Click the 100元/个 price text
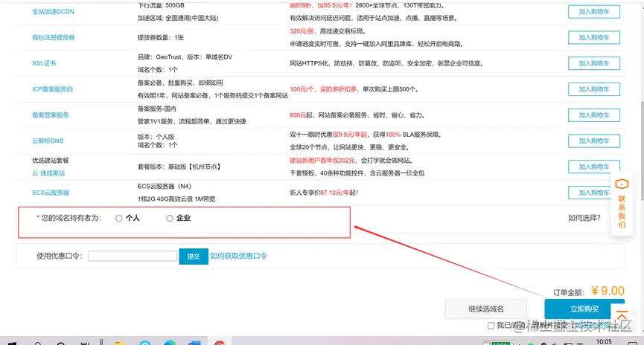The height and width of the screenshot is (345, 644). (302, 89)
